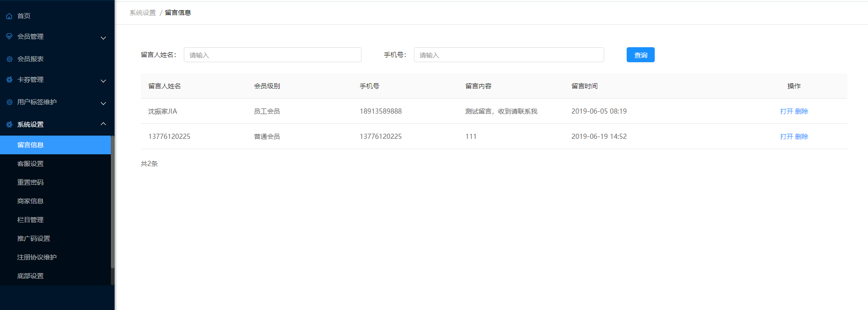
Task: Click the 员工会员 level cell
Action: pos(267,111)
